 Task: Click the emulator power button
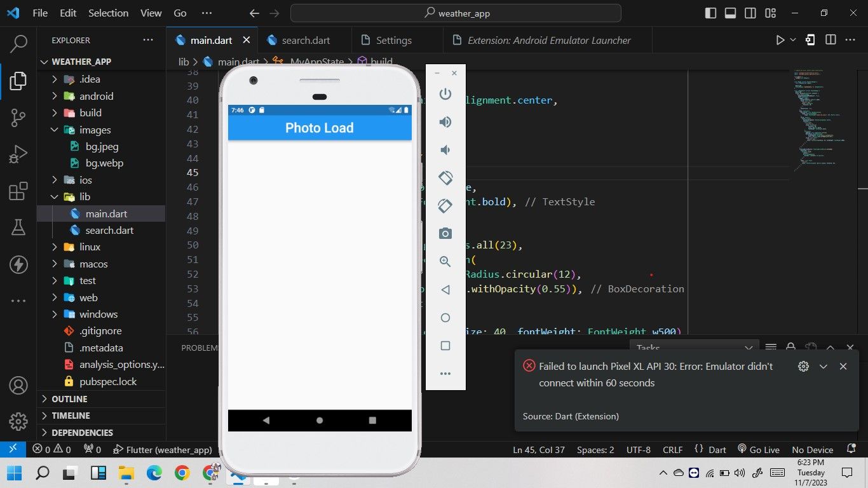[445, 94]
